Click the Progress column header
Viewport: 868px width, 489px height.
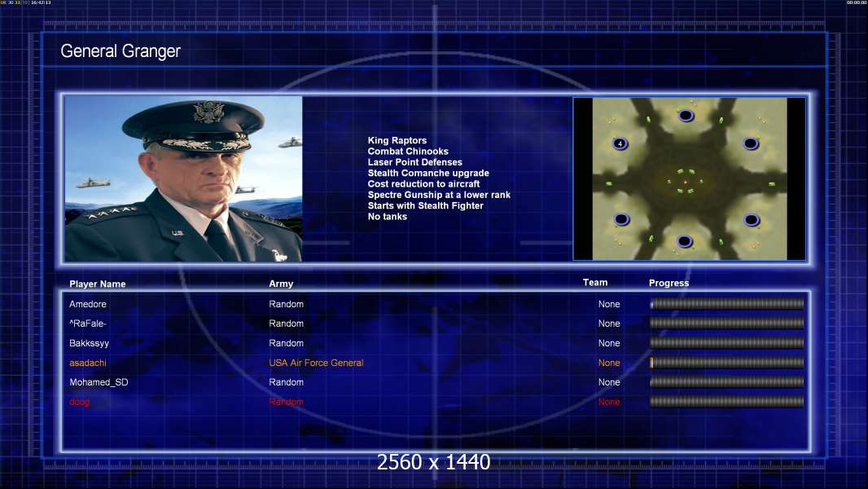(x=669, y=283)
